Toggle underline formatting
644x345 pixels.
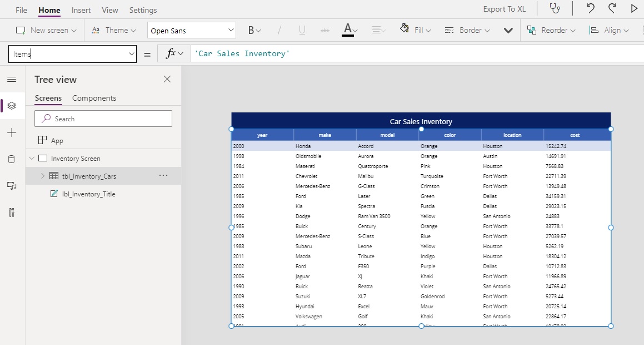point(302,30)
